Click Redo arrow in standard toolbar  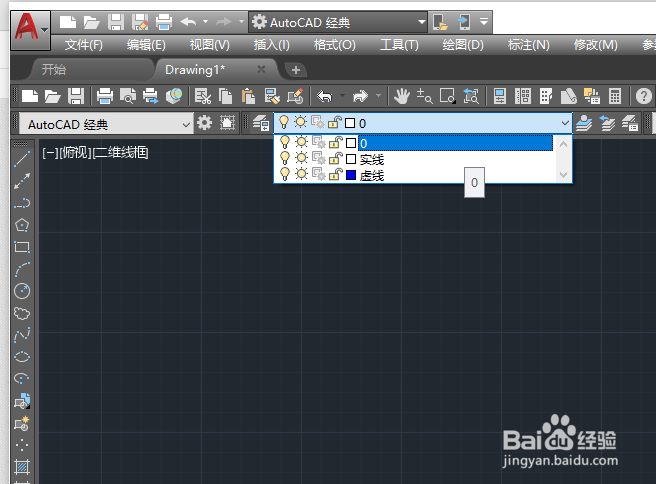coord(360,96)
